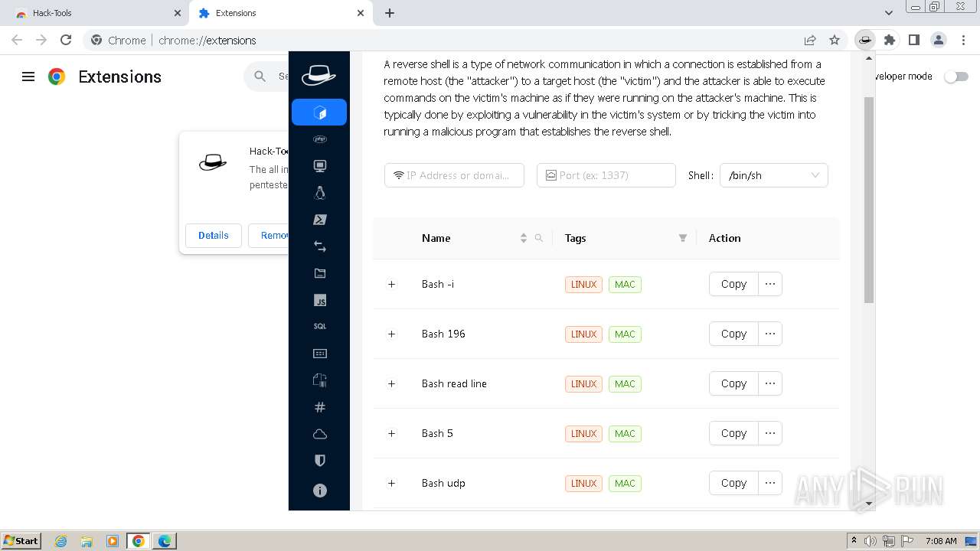The image size is (980, 551).
Task: Open more options for Bash read line
Action: click(770, 383)
